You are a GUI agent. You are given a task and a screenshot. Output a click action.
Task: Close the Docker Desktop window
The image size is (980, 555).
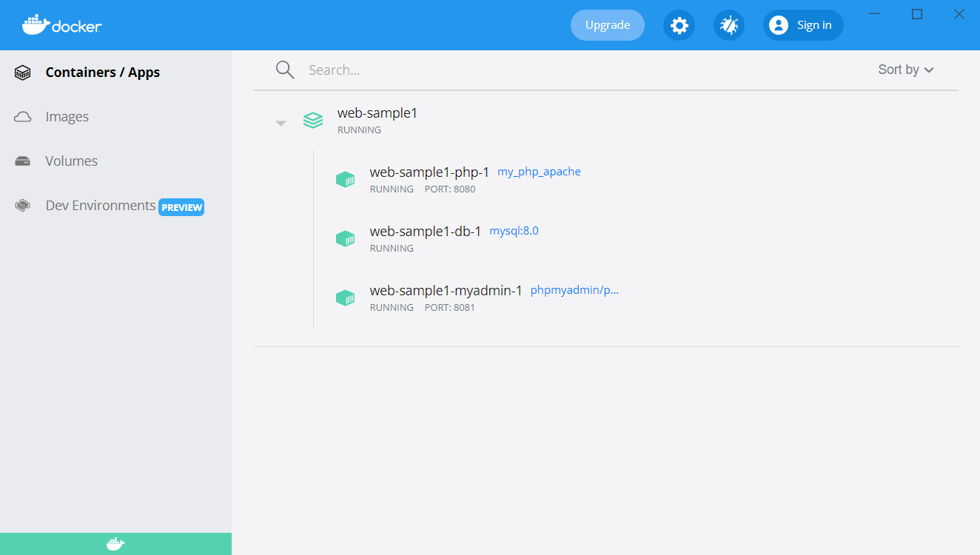coord(959,14)
